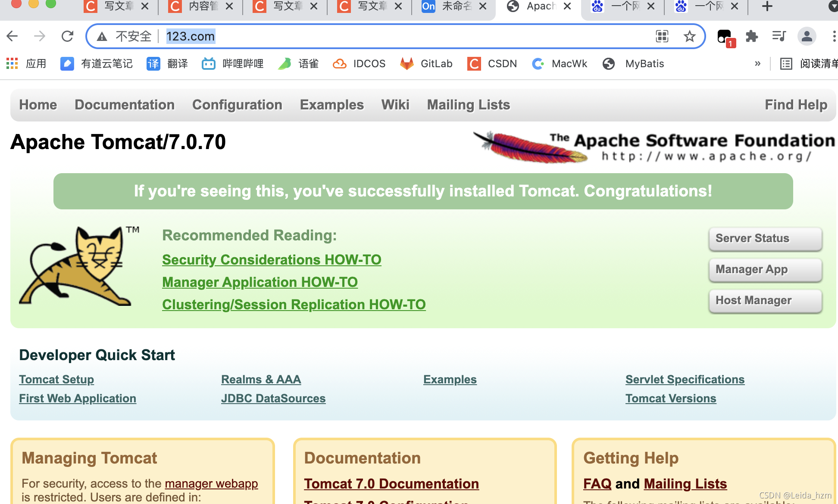Open the IDCOS bookmark
This screenshot has height=504, width=838.
click(x=359, y=64)
